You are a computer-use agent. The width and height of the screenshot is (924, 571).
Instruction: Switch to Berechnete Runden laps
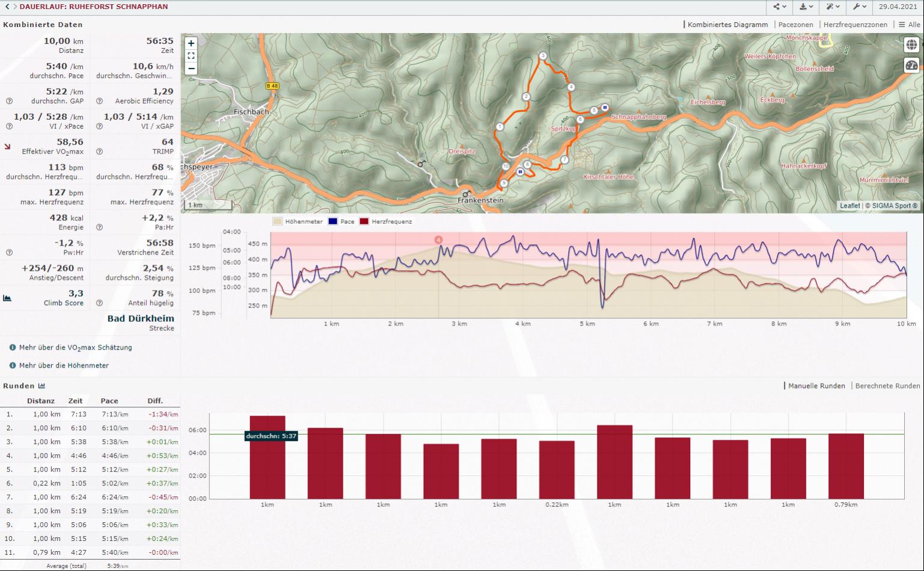[887, 386]
